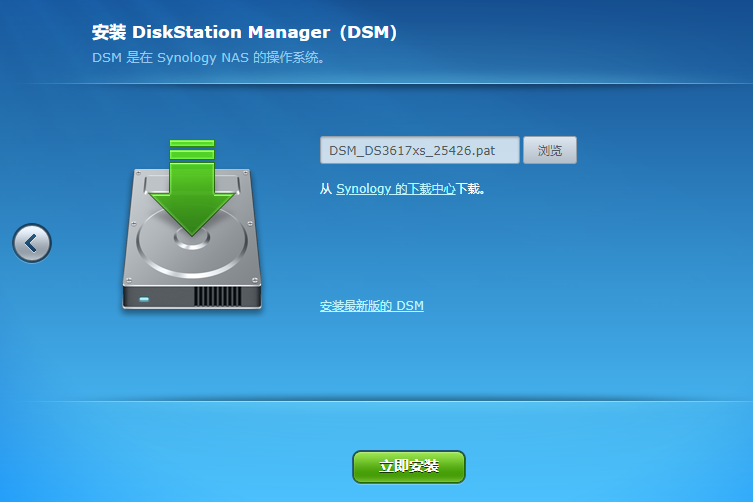
Task: Open the Synology 的下载中心 link
Action: pyautogui.click(x=396, y=189)
